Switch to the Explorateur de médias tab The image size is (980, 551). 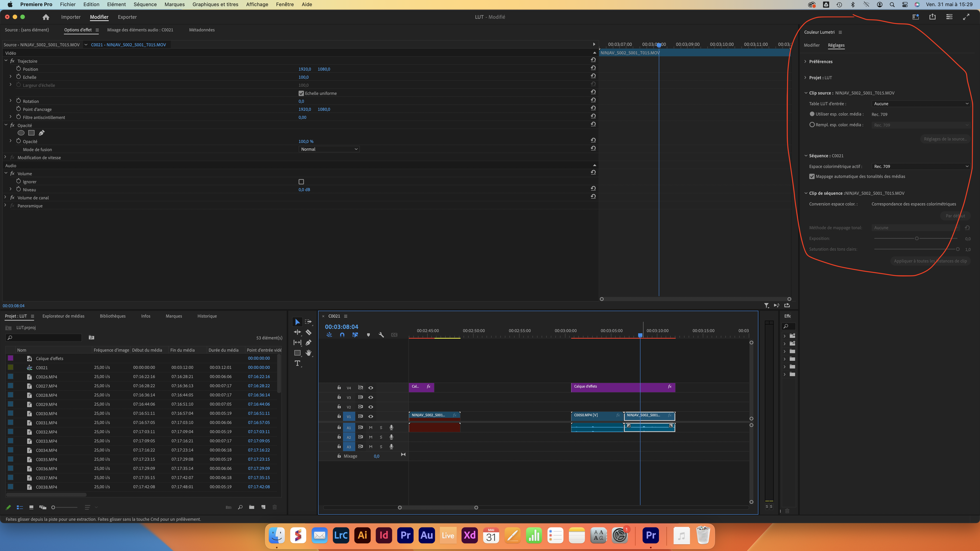(x=64, y=316)
